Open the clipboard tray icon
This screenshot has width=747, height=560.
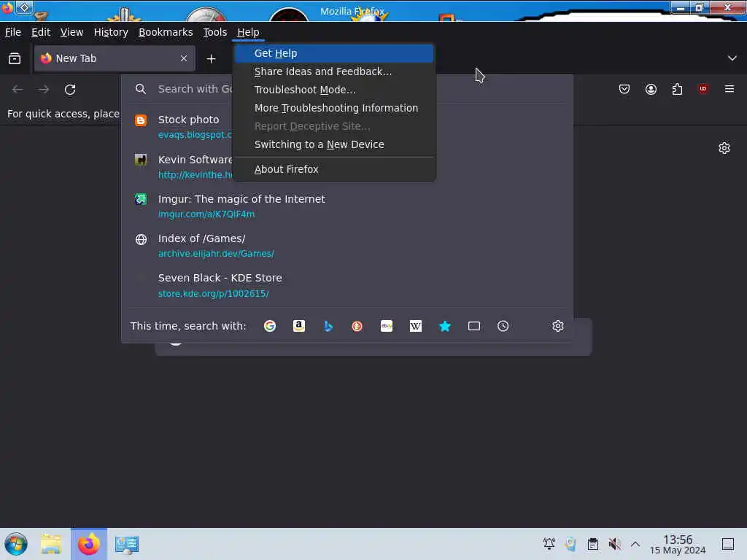(592, 543)
